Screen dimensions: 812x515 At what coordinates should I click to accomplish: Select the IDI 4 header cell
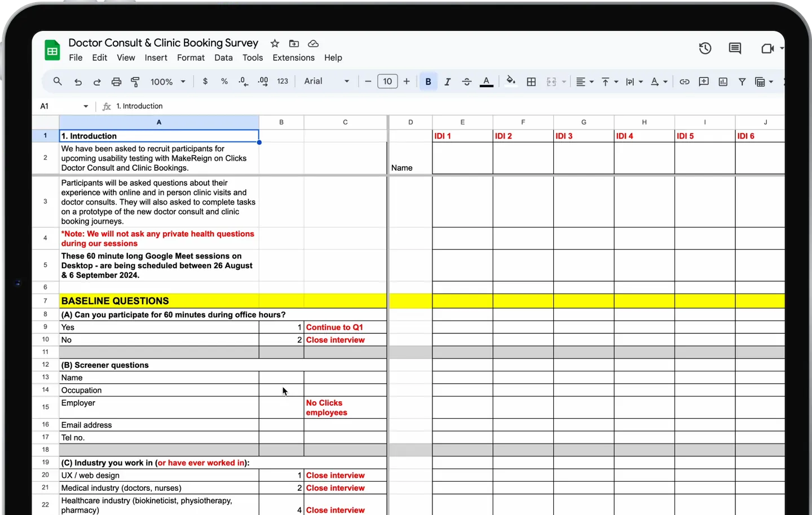pyautogui.click(x=644, y=136)
